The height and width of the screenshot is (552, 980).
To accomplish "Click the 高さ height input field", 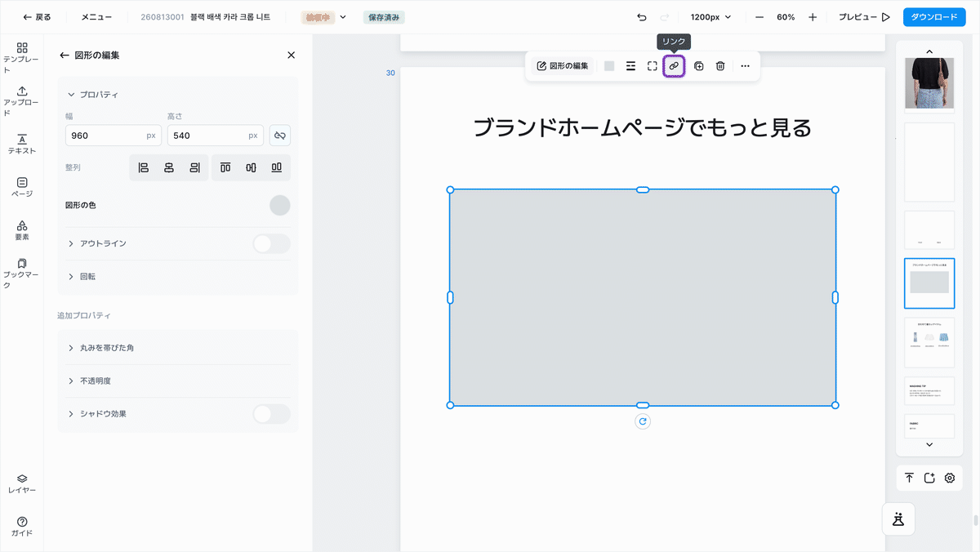I will pos(216,136).
